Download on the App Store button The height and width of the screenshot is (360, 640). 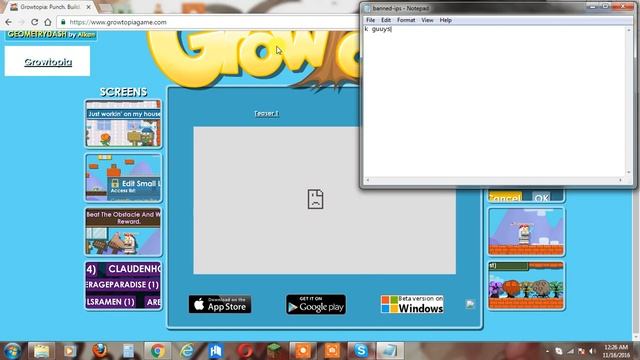click(220, 304)
